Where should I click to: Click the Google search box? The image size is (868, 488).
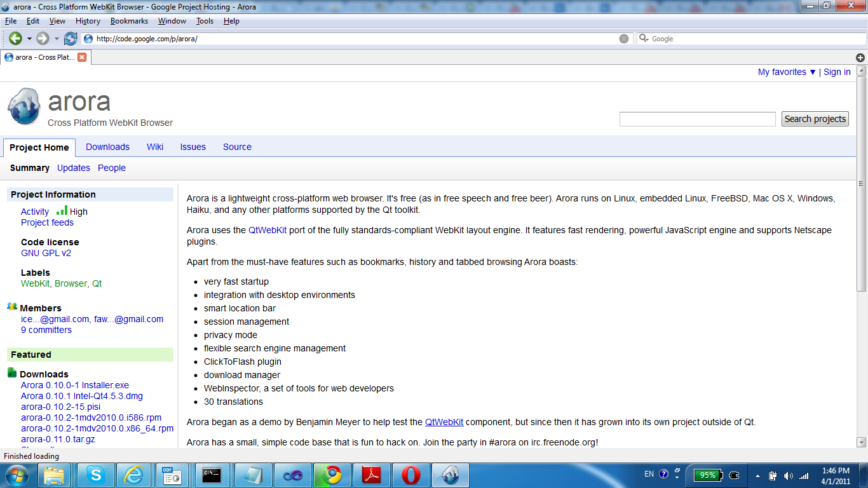click(750, 39)
